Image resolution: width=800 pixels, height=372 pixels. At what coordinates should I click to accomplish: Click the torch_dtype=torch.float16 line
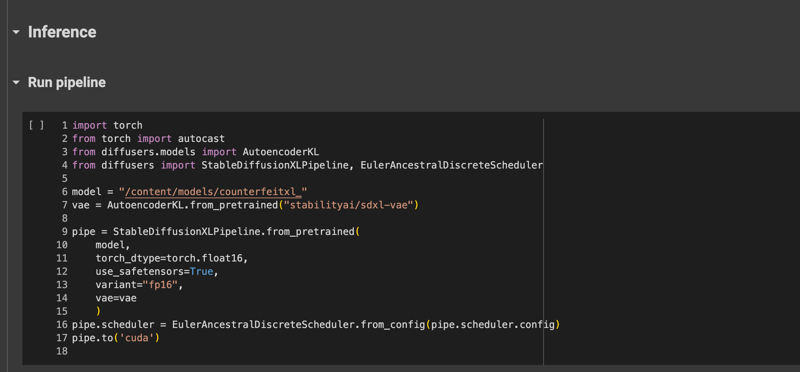[171, 258]
